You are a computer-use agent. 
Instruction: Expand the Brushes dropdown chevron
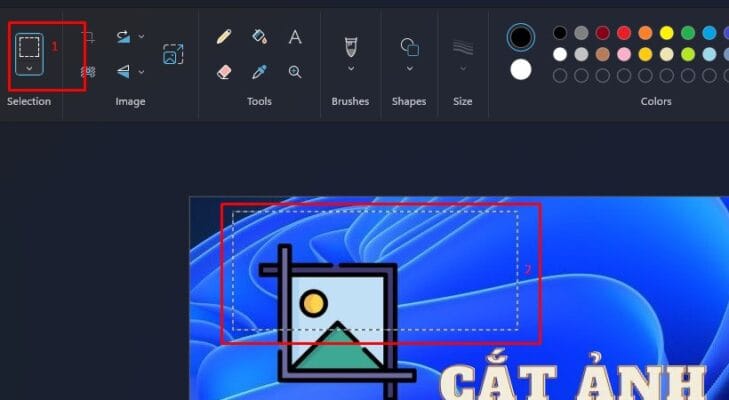[x=351, y=68]
